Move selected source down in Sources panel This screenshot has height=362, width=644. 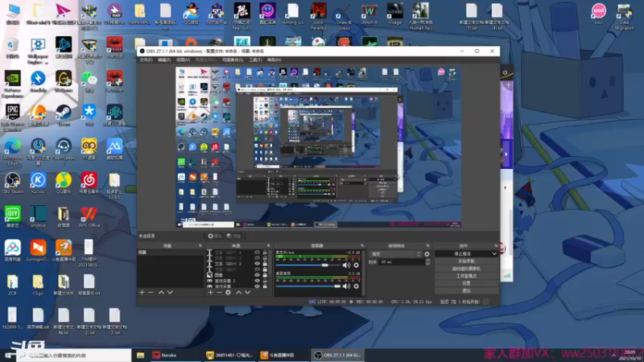248,292
